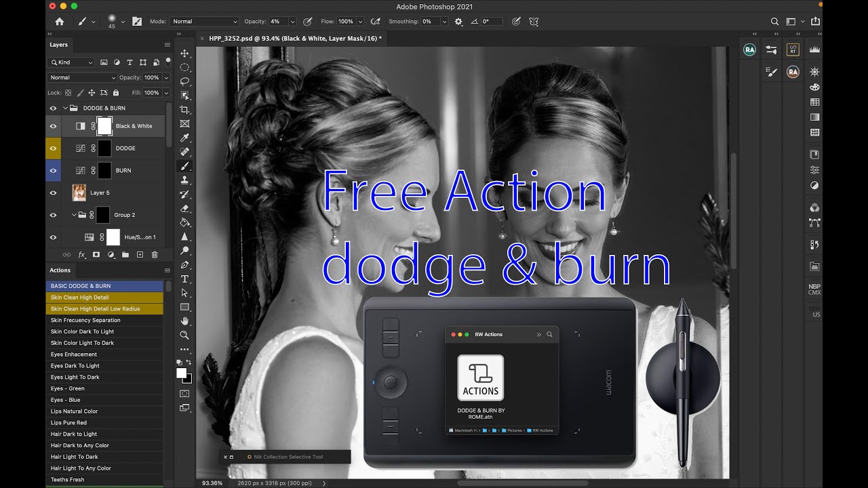Hide the Black & White layer
The width and height of the screenshot is (868, 488).
pyautogui.click(x=53, y=126)
